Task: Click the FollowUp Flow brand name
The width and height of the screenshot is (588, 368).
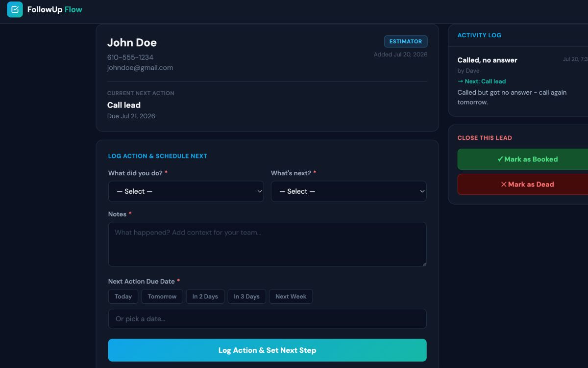Action: click(55, 9)
